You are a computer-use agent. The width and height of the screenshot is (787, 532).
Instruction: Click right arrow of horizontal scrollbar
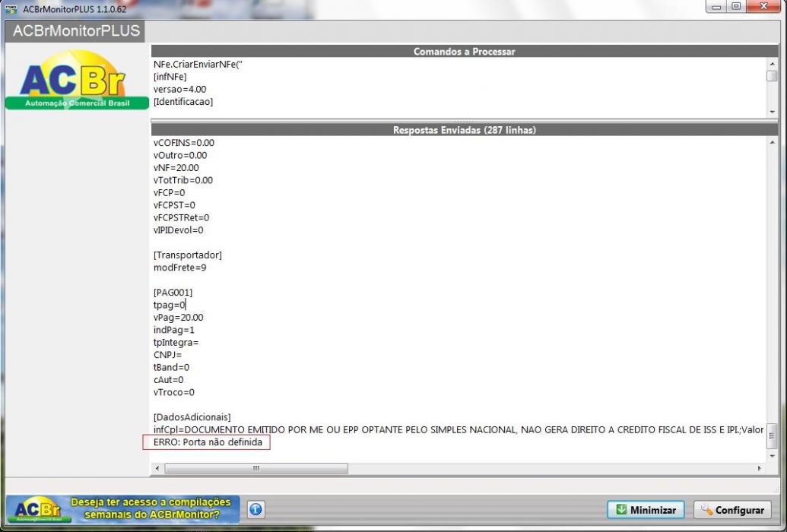(x=760, y=468)
